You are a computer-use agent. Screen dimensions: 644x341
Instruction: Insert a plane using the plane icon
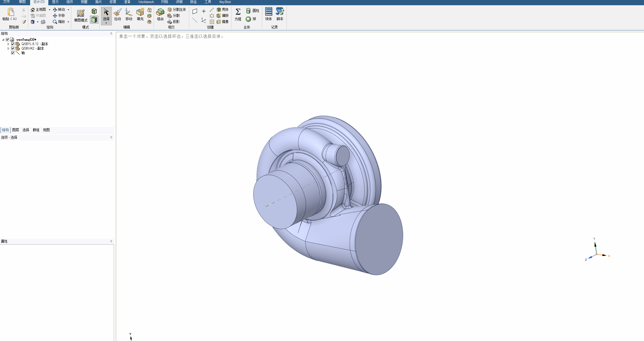pyautogui.click(x=195, y=11)
